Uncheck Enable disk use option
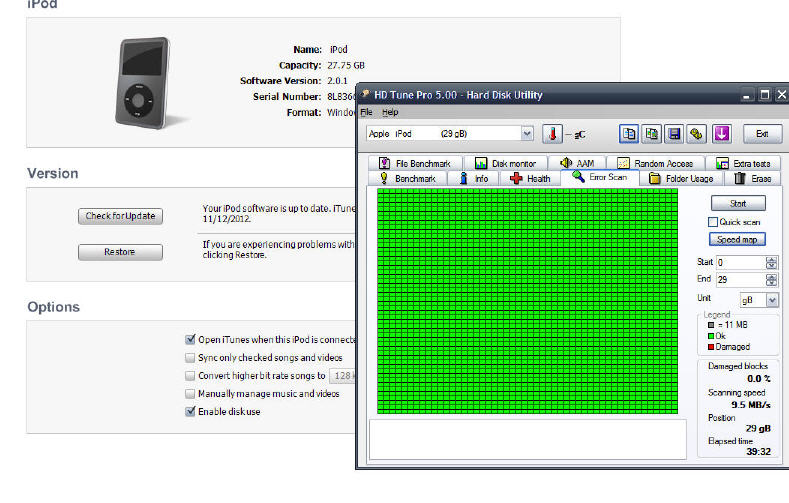Image resolution: width=789 pixels, height=503 pixels. (x=191, y=411)
